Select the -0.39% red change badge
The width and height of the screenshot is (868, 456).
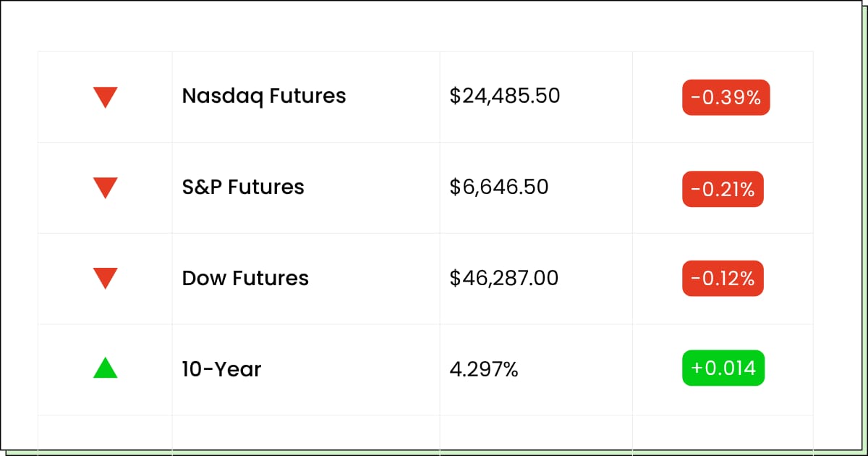pos(726,98)
